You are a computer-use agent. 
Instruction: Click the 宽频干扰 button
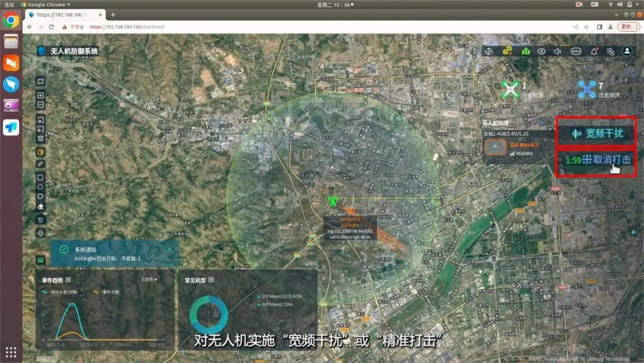597,133
